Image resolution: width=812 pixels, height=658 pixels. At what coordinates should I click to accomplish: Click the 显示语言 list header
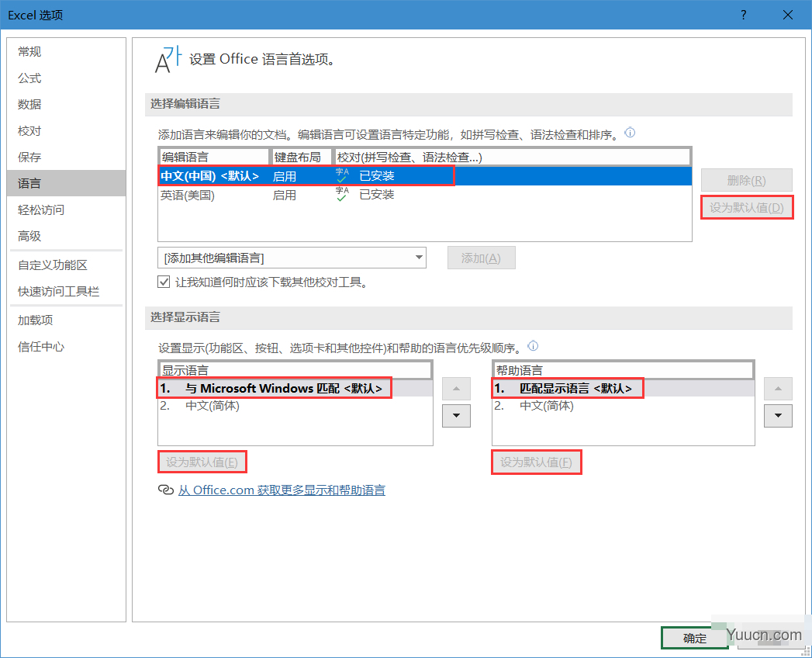point(295,370)
